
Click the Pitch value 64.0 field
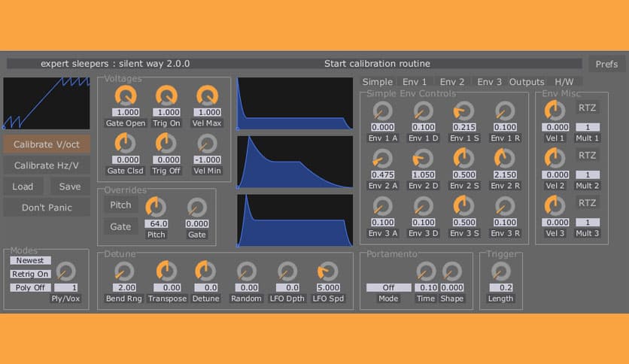(x=156, y=223)
